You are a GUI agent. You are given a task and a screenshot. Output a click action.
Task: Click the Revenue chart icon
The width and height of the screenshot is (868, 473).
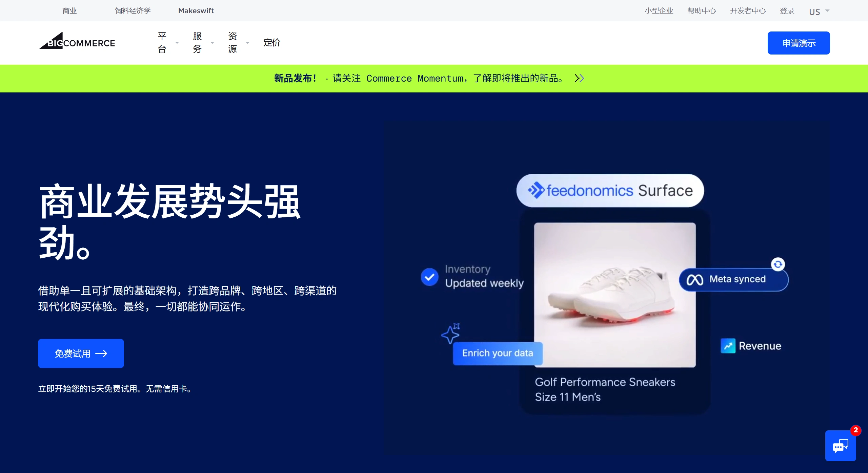(728, 346)
